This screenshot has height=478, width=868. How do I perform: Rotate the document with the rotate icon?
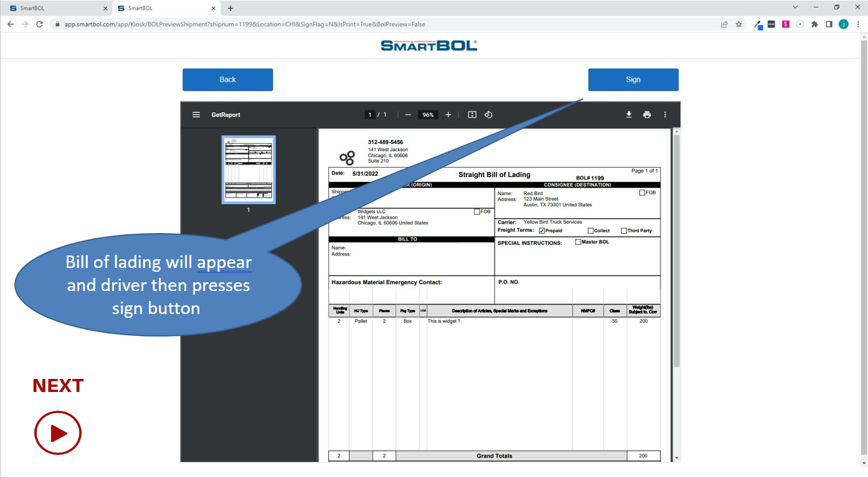489,115
